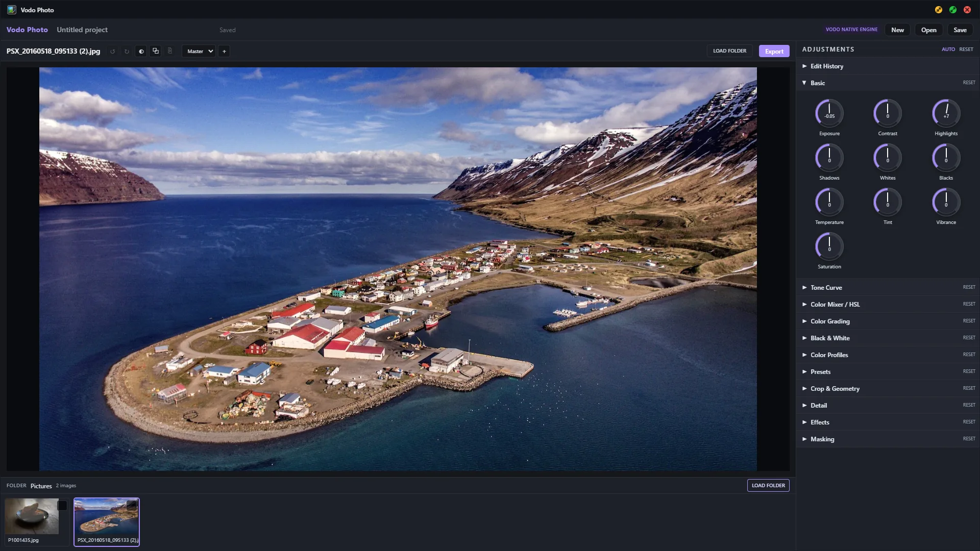Click the Shadows dial
The width and height of the screenshot is (980, 551).
(829, 157)
